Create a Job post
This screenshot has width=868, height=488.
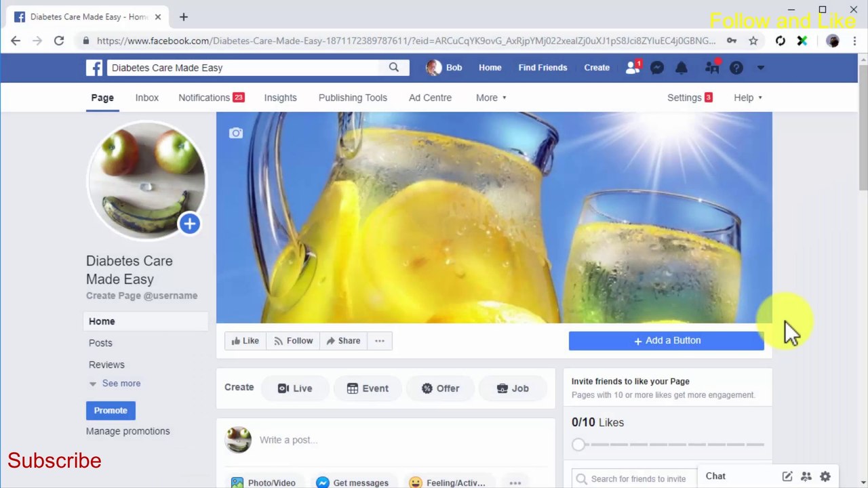pyautogui.click(x=513, y=388)
